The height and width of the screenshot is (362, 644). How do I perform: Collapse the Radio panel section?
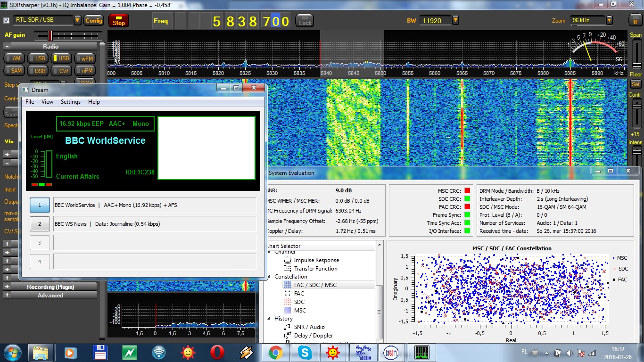[7, 46]
